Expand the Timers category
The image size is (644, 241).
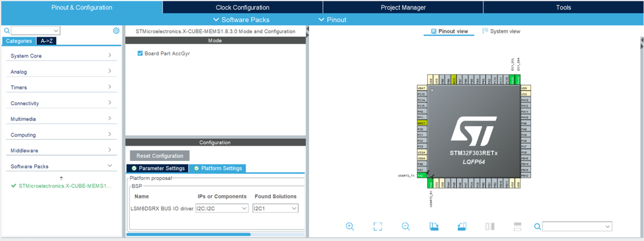(61, 87)
